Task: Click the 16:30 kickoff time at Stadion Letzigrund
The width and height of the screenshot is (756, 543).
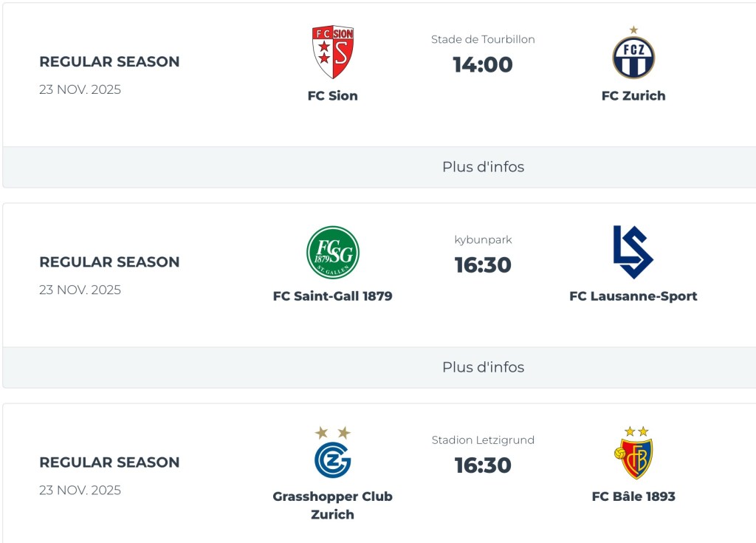Action: coord(483,465)
